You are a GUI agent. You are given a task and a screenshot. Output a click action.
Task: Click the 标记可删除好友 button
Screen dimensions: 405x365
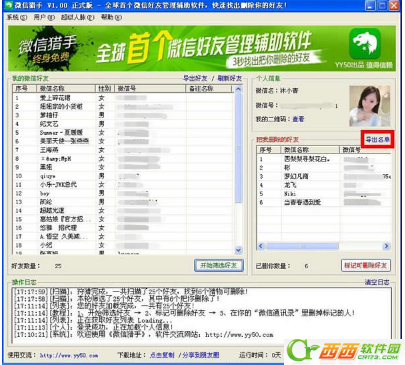click(366, 265)
